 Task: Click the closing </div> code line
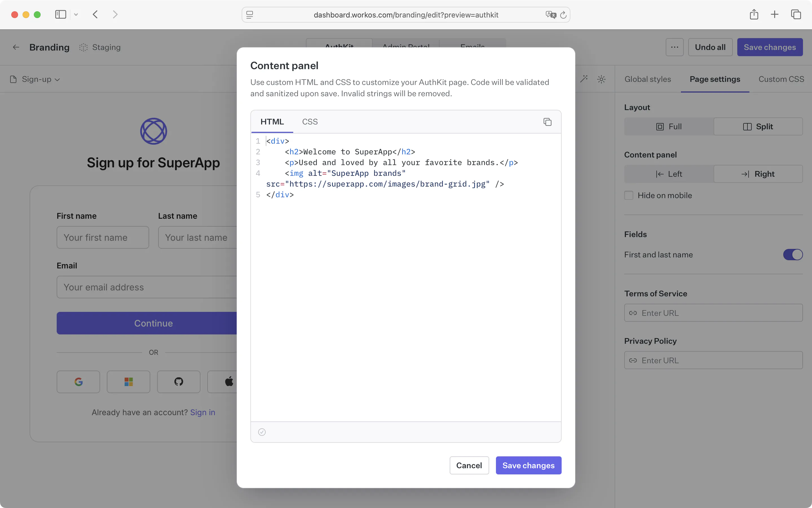click(280, 195)
